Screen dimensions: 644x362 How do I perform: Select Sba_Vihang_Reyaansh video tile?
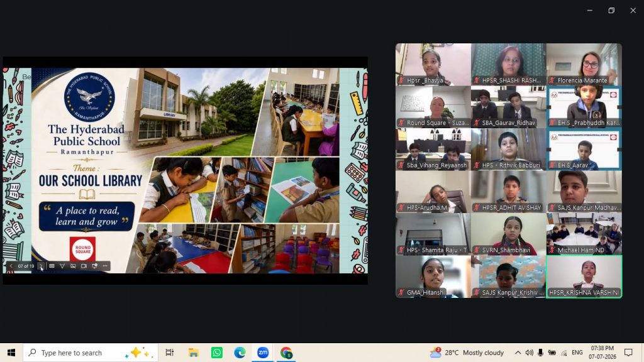click(433, 150)
